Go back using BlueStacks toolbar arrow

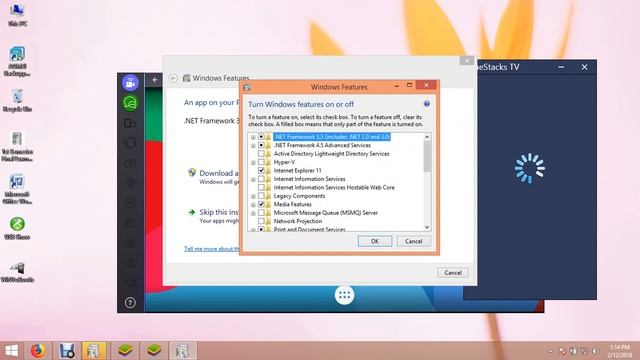click(x=155, y=80)
